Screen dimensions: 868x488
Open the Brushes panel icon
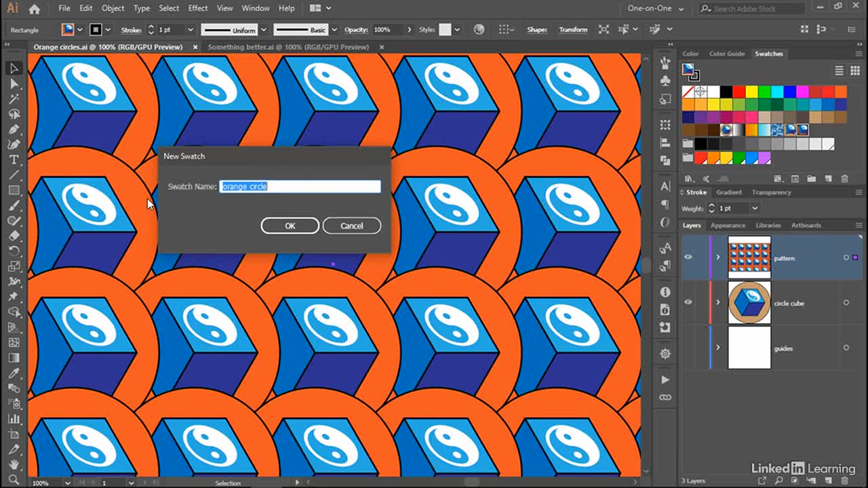click(665, 62)
